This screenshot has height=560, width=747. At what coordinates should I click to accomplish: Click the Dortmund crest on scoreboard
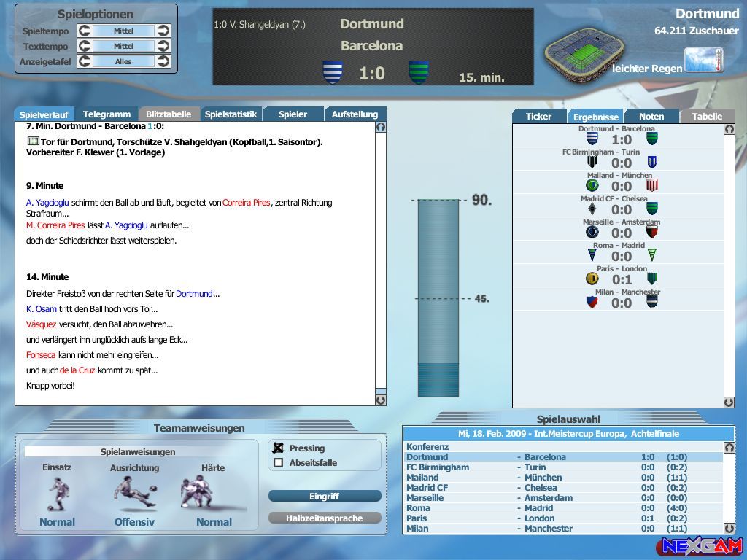point(332,73)
